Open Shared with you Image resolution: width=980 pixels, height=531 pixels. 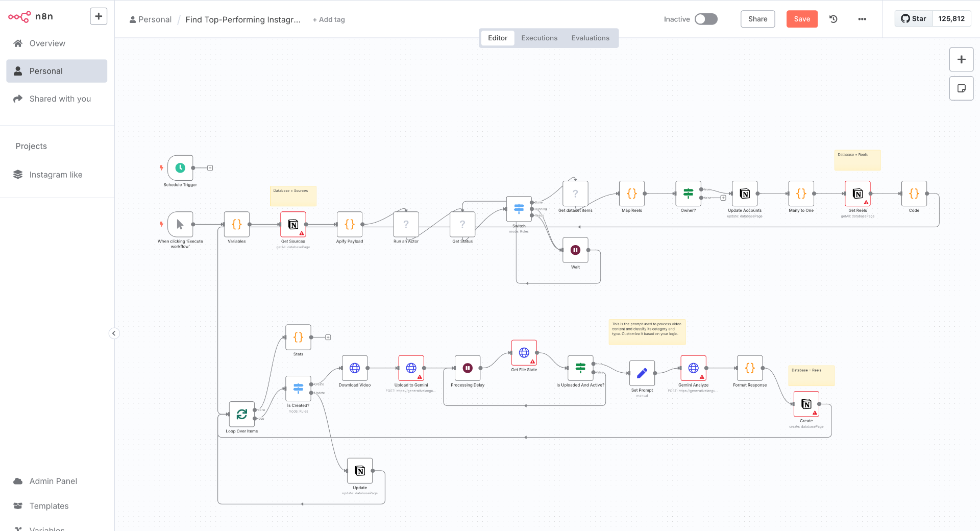coord(57,99)
